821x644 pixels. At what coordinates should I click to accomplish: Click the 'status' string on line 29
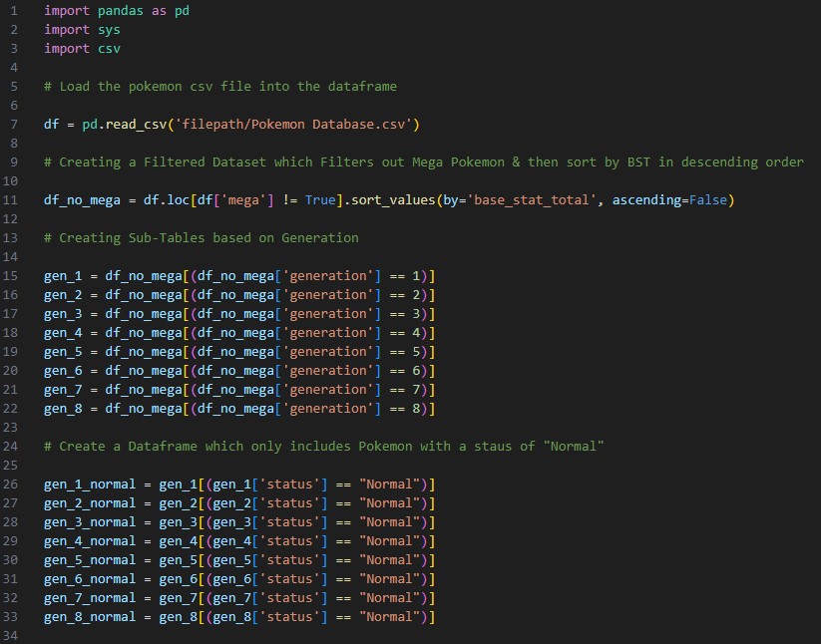(x=289, y=541)
